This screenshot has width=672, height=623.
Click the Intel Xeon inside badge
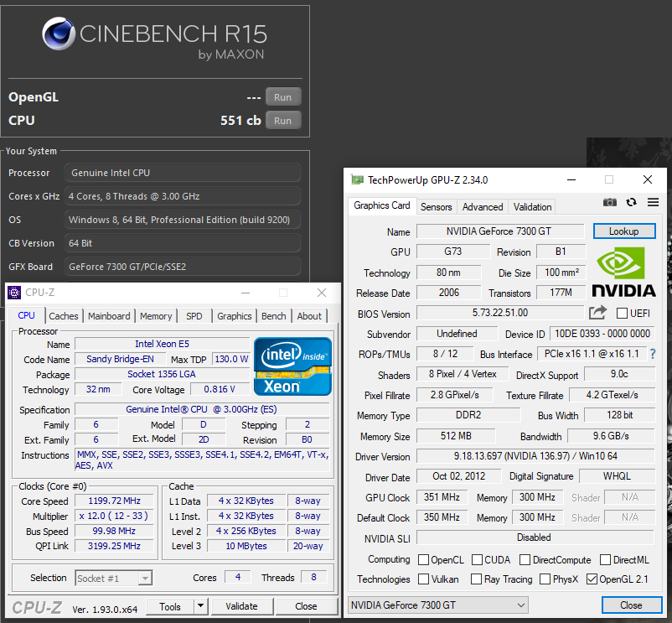click(292, 366)
